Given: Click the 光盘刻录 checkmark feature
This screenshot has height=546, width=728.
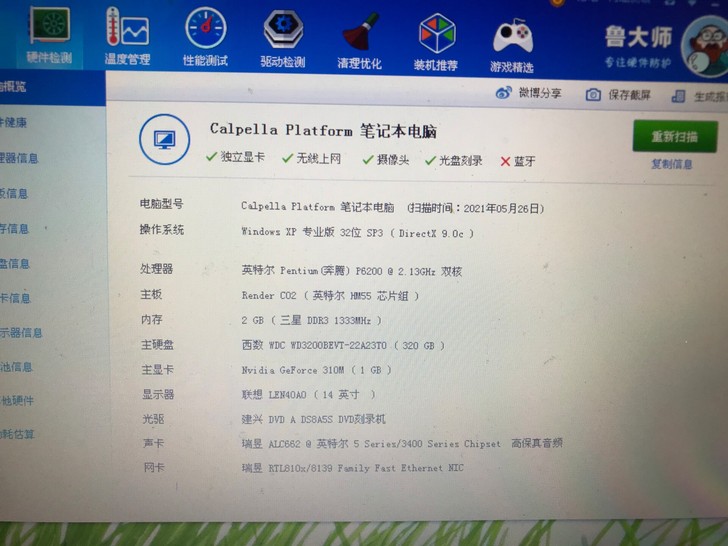Looking at the screenshot, I should tap(454, 161).
